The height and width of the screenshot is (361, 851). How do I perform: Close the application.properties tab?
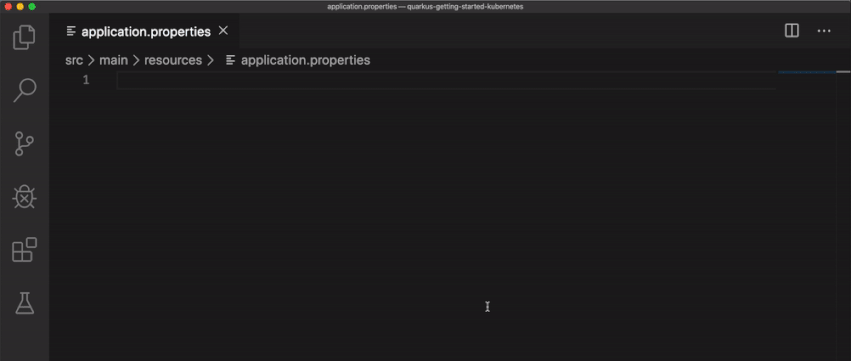click(x=223, y=31)
